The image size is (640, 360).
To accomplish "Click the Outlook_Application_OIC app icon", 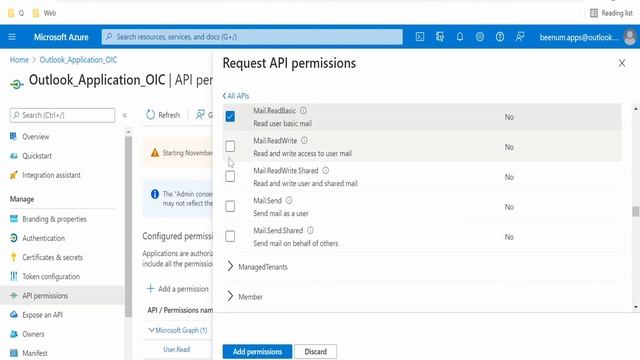I will click(x=16, y=84).
